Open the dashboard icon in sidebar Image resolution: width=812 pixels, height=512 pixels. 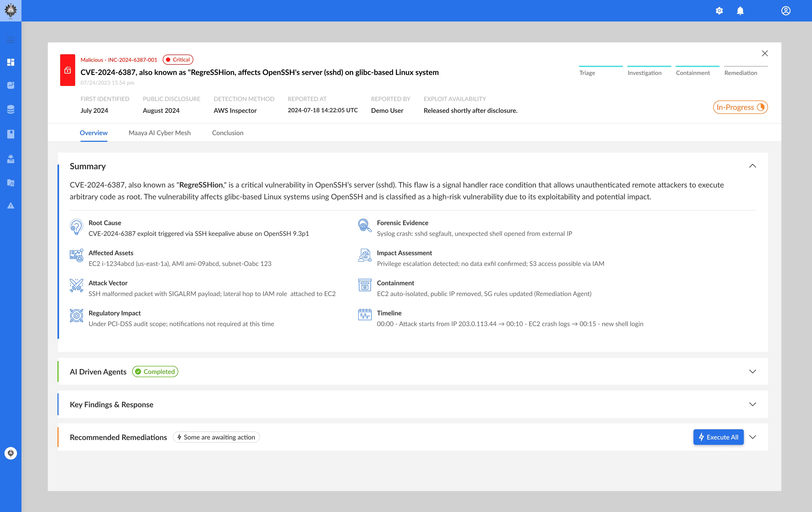(x=11, y=62)
